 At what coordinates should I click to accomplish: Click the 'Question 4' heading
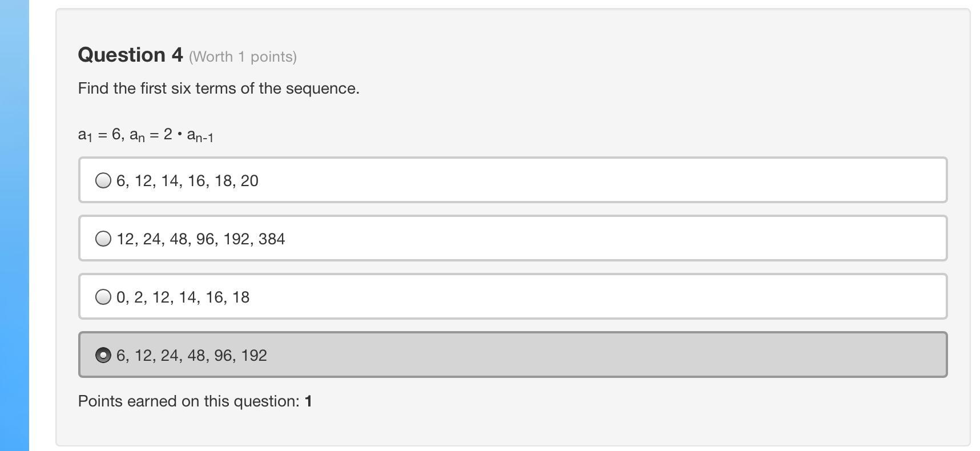tap(130, 55)
